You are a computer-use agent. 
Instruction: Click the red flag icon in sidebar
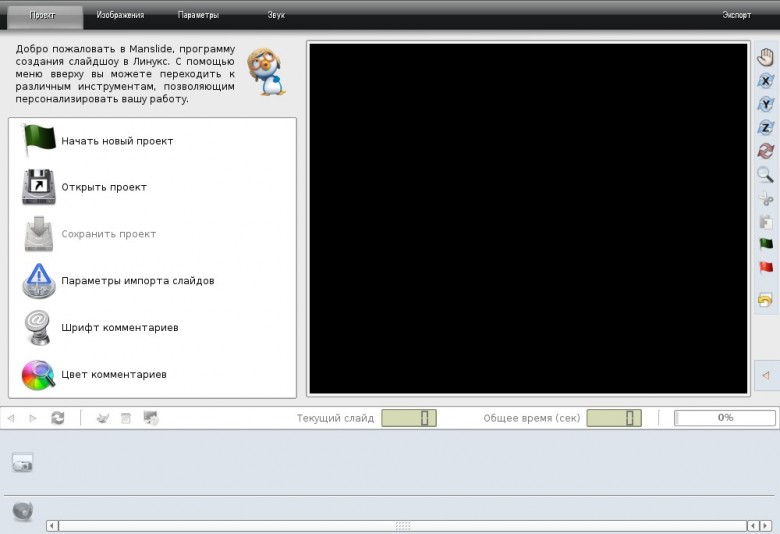click(x=766, y=267)
